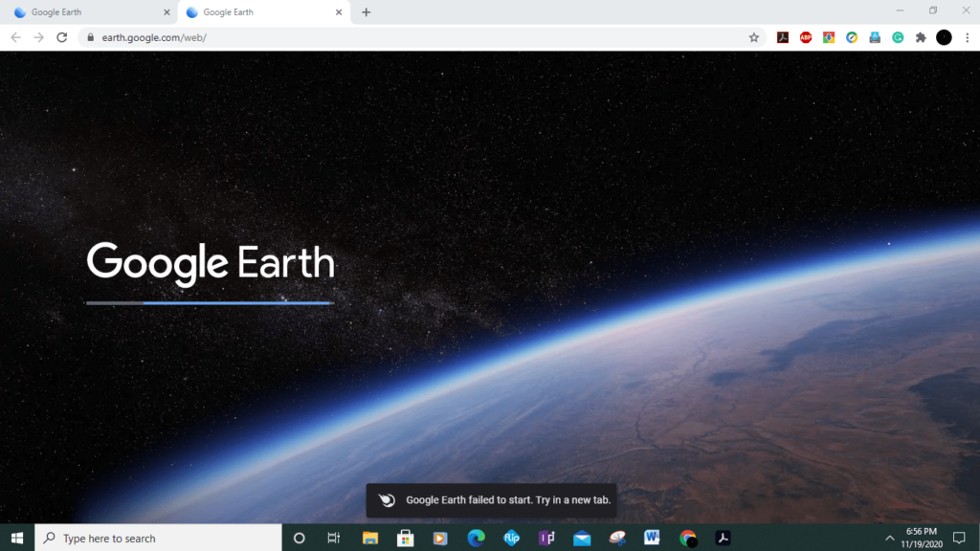Screen dimensions: 980x551
Task: Open the compass-shaped extension icon
Action: 852,37
